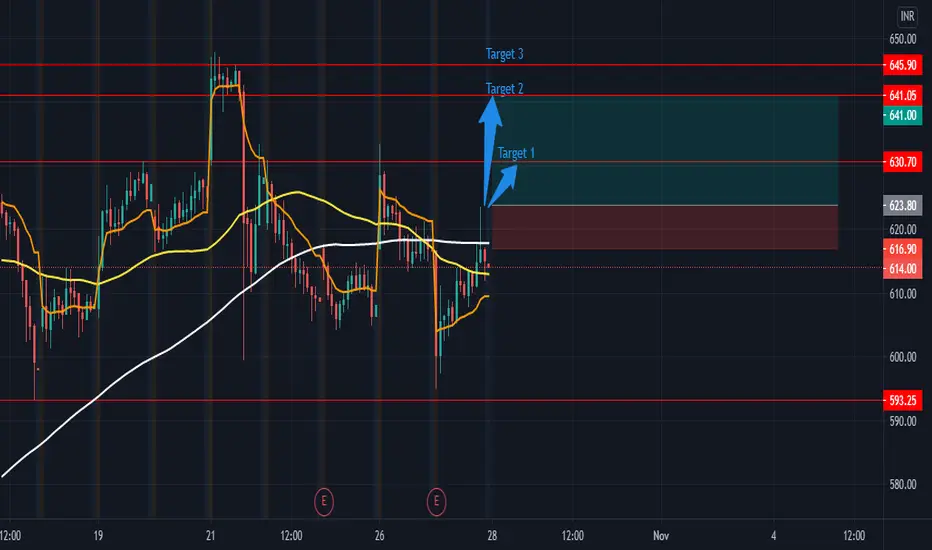The image size is (932, 550).
Task: Click the Target 3 text annotation
Action: [505, 54]
